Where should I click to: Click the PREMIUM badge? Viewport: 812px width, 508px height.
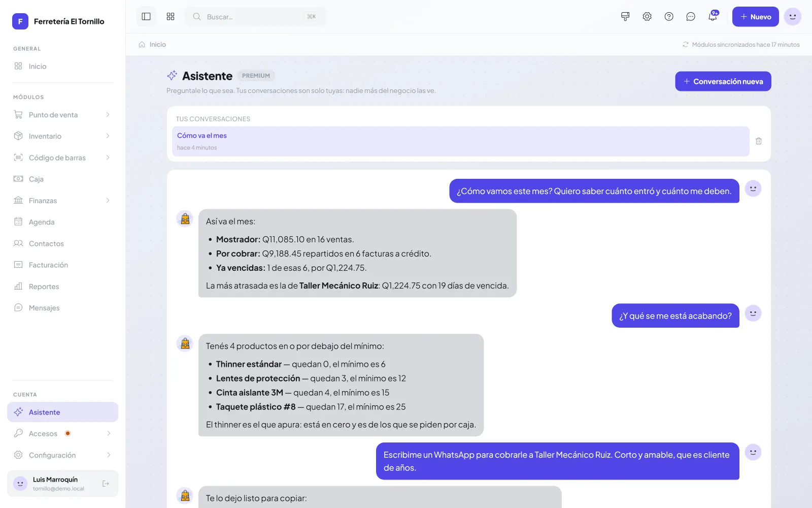(x=256, y=76)
